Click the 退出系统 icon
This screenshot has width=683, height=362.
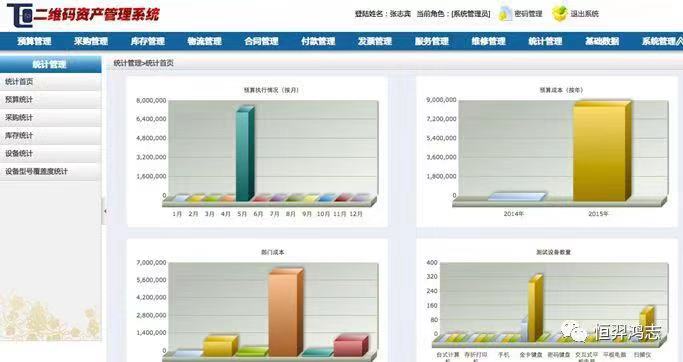[560, 14]
